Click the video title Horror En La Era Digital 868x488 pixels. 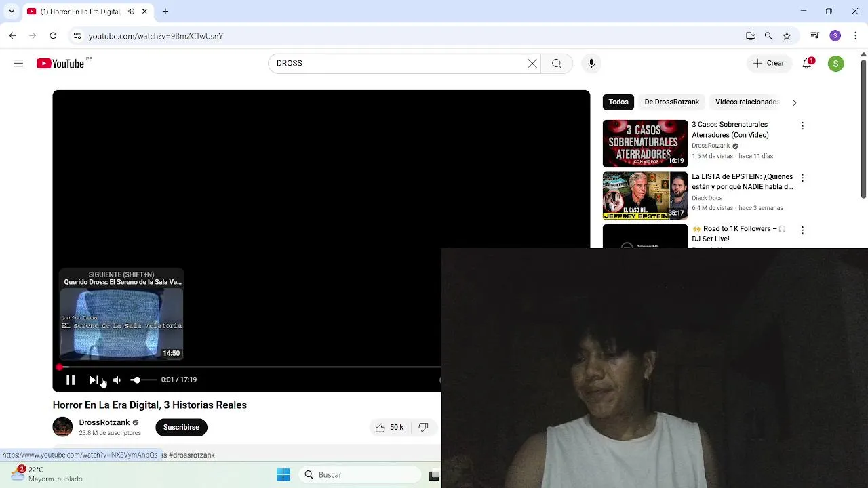(x=150, y=405)
